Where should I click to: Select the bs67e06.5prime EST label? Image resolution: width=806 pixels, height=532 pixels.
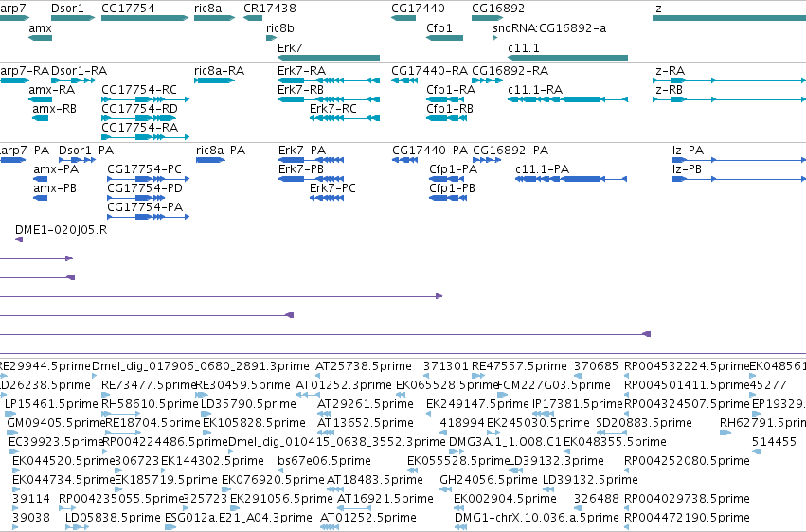click(324, 461)
